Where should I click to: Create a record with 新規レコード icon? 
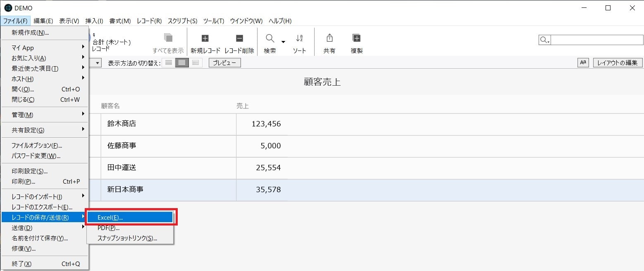205,41
